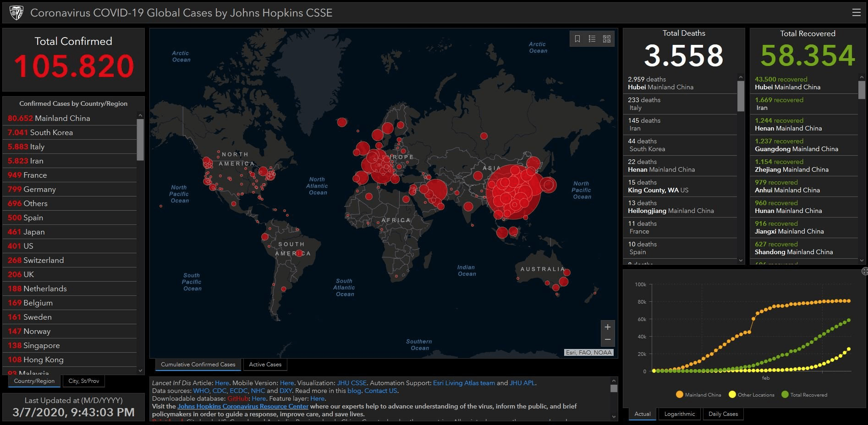Open the map bookmarks icon
This screenshot has width=868, height=425.
(577, 39)
